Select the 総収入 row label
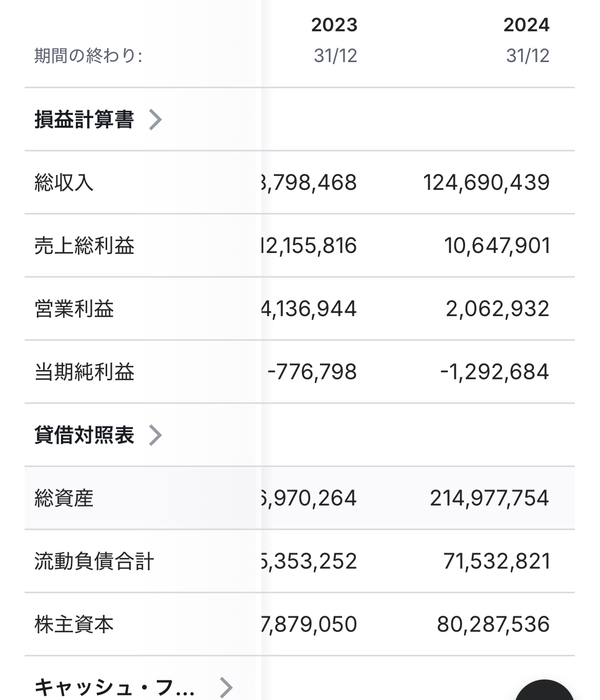This screenshot has width=600, height=700. [x=64, y=183]
